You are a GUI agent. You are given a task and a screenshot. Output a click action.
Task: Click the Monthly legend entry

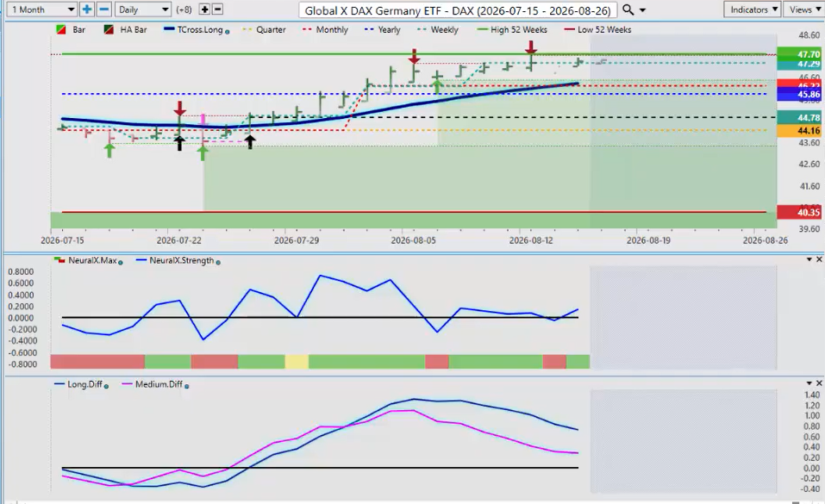point(325,30)
